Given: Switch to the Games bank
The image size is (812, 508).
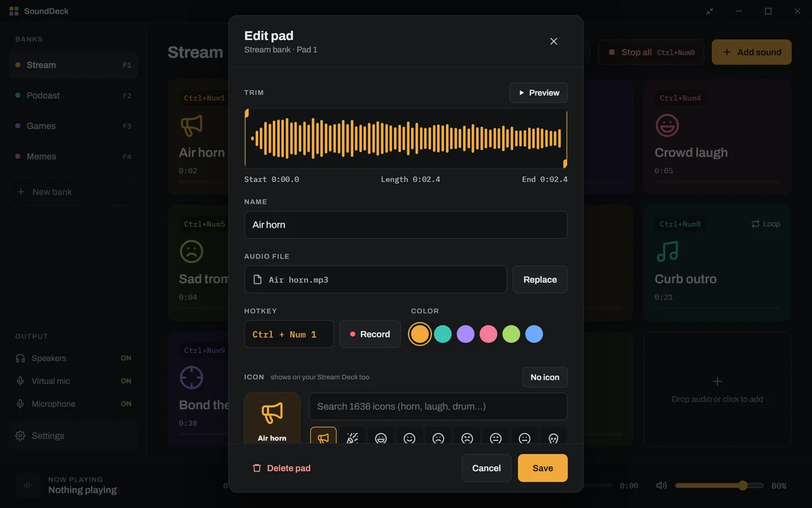Looking at the screenshot, I should click(74, 126).
